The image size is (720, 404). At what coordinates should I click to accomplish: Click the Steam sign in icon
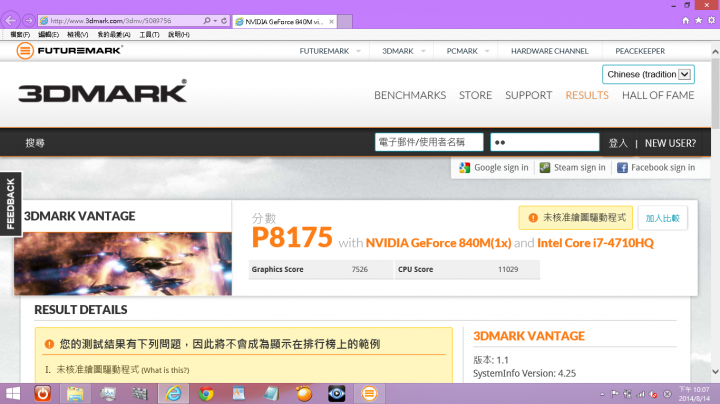click(x=545, y=168)
